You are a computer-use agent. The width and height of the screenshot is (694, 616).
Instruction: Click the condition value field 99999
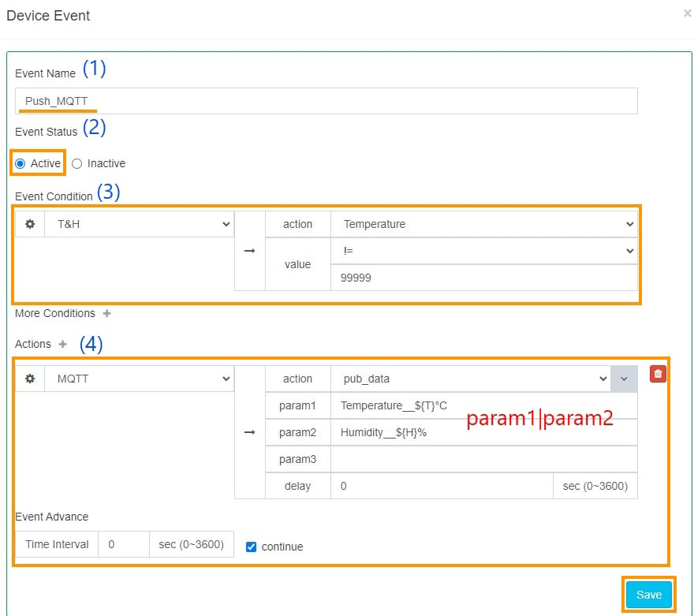[x=483, y=278]
